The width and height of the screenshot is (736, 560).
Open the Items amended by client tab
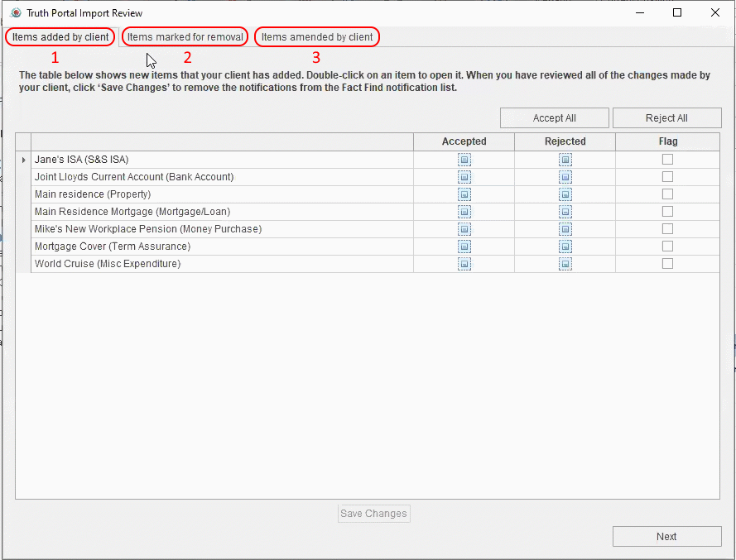pos(317,37)
